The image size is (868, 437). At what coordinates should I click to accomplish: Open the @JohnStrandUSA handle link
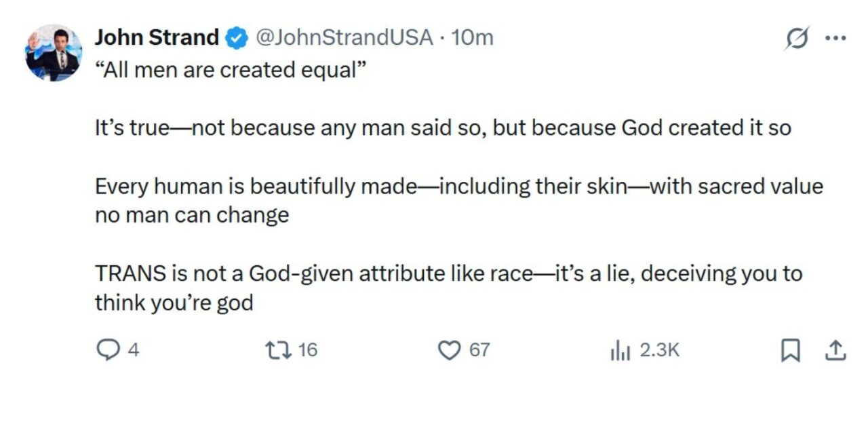(343, 37)
